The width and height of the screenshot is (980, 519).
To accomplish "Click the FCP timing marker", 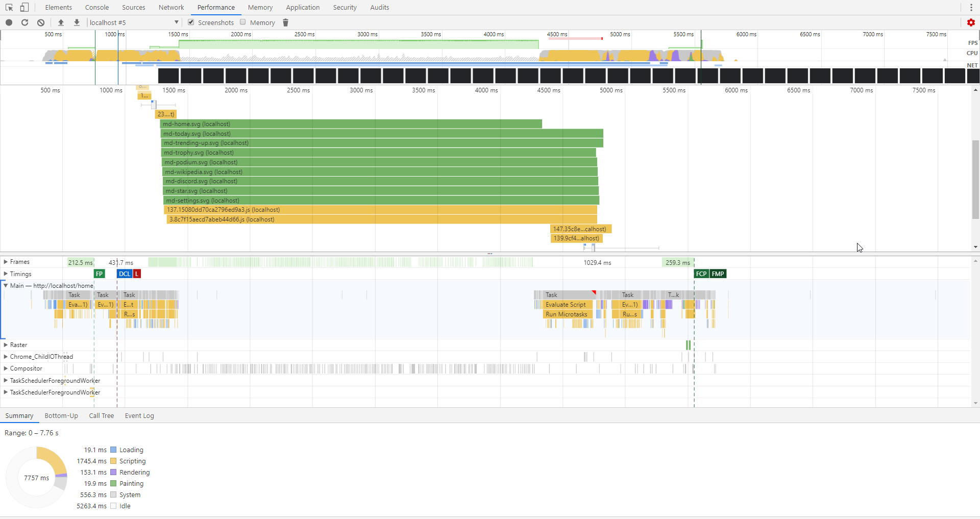I will pyautogui.click(x=702, y=274).
